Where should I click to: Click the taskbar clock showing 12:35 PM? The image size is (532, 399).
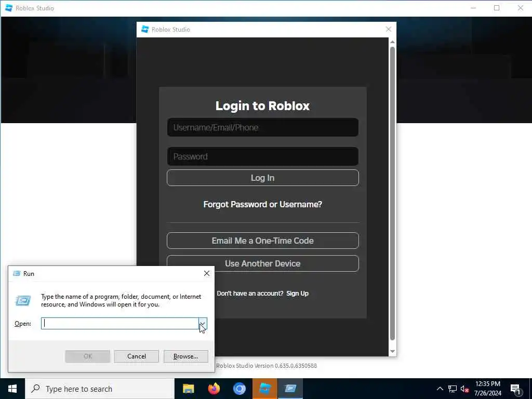[x=487, y=384]
